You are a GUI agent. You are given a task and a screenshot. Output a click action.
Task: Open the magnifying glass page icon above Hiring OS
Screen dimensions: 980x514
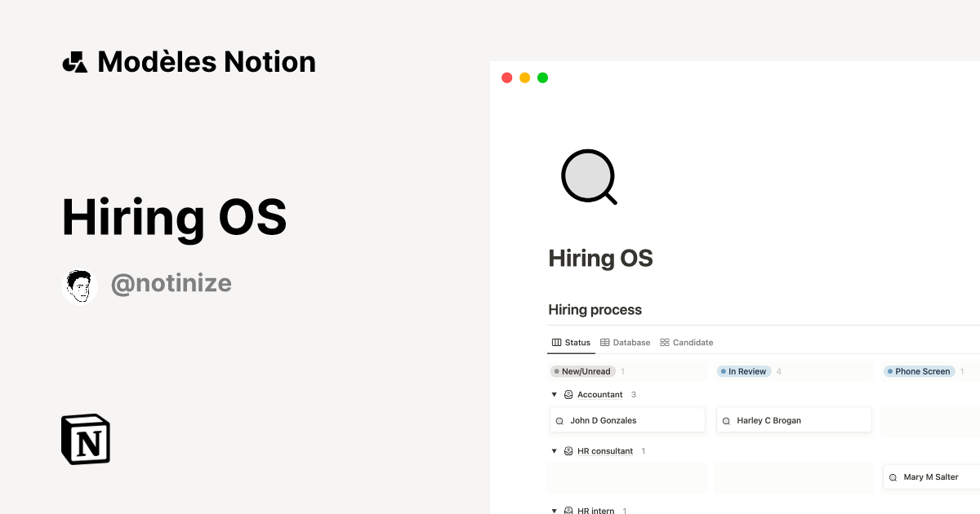click(x=588, y=177)
